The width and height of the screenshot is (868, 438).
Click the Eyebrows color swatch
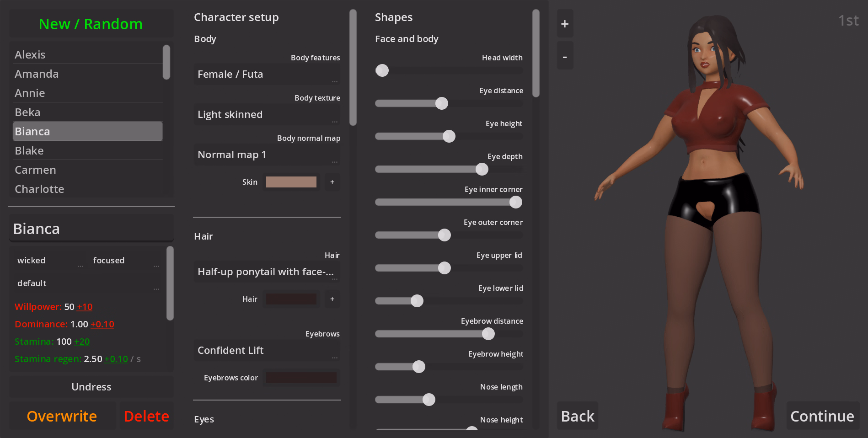point(301,378)
